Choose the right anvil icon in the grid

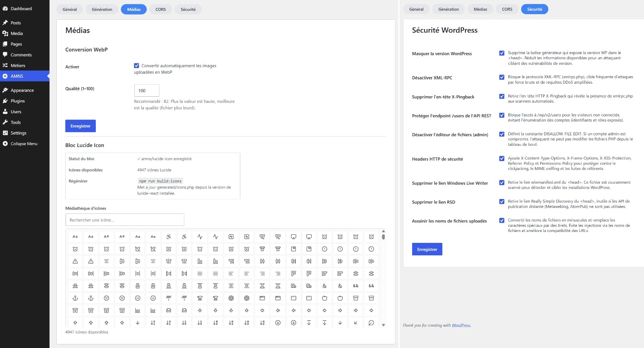(x=215, y=298)
